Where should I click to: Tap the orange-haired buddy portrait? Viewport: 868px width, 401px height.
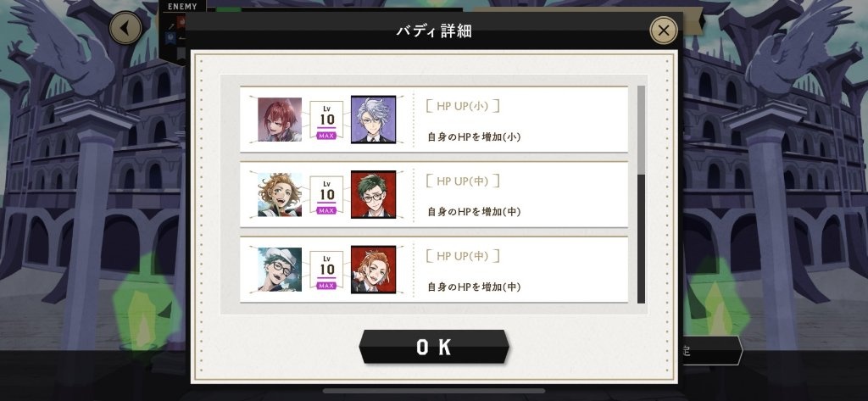coord(373,270)
